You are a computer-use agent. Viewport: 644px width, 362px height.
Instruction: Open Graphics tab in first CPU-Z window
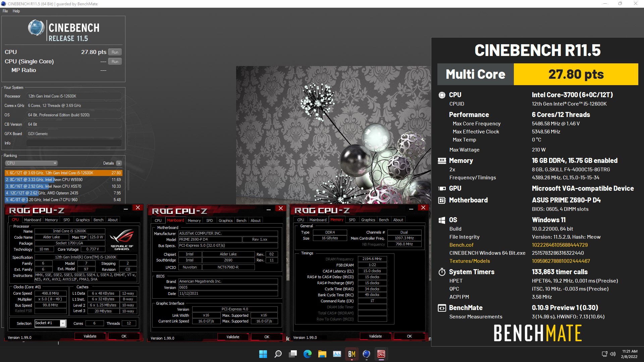pos(83,220)
